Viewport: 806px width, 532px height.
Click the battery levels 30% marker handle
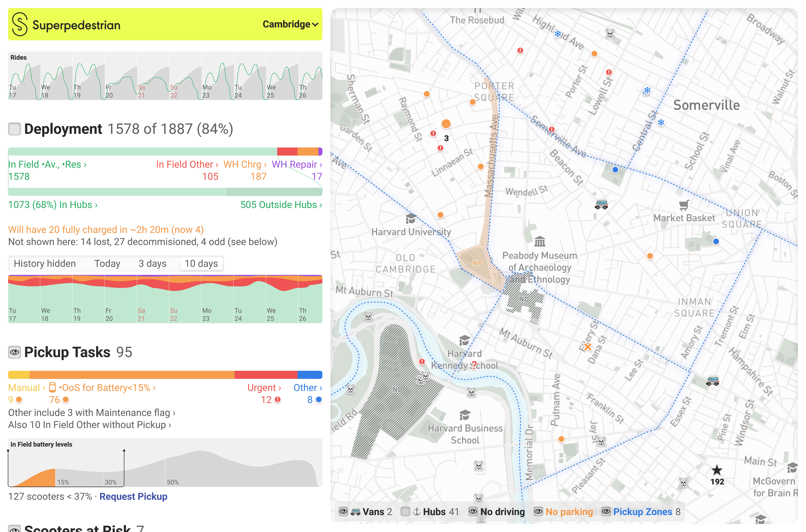pyautogui.click(x=124, y=451)
